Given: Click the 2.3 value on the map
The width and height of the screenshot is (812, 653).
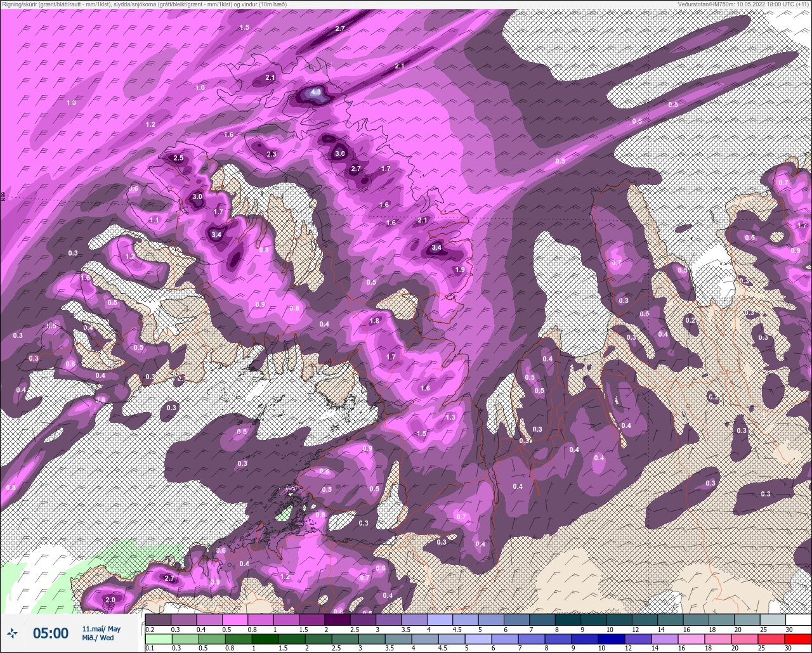Looking at the screenshot, I should 272,154.
